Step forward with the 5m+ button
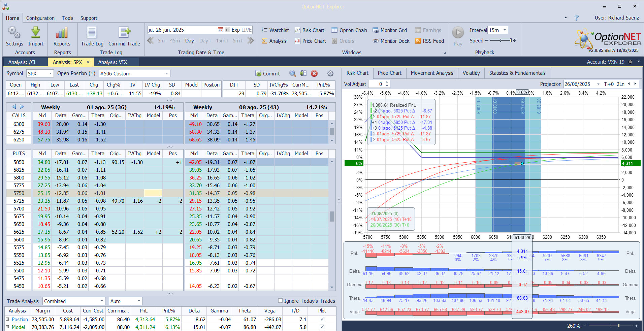This screenshot has height=331, width=644. [238, 41]
